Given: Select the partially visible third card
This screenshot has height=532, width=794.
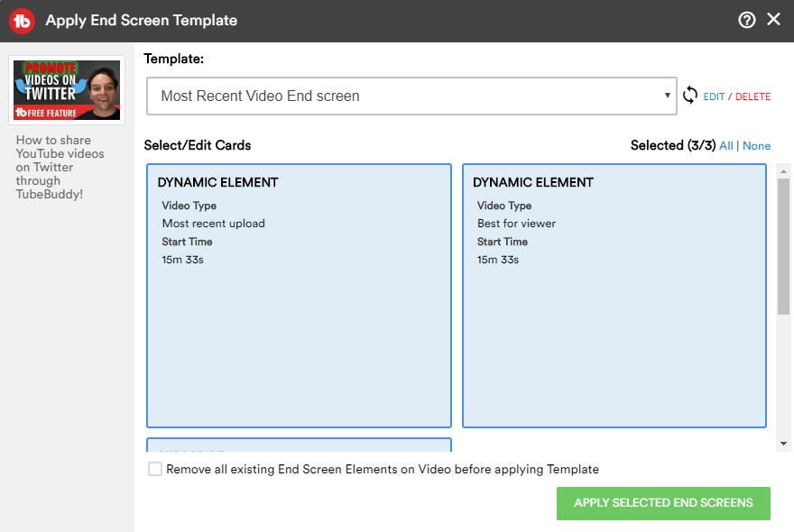Looking at the screenshot, I should [299, 445].
